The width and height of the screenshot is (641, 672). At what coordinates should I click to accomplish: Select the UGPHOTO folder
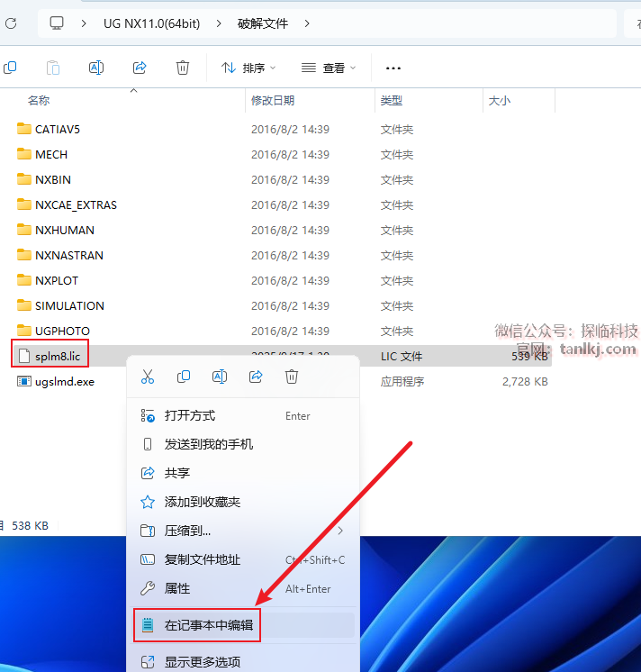tap(62, 331)
